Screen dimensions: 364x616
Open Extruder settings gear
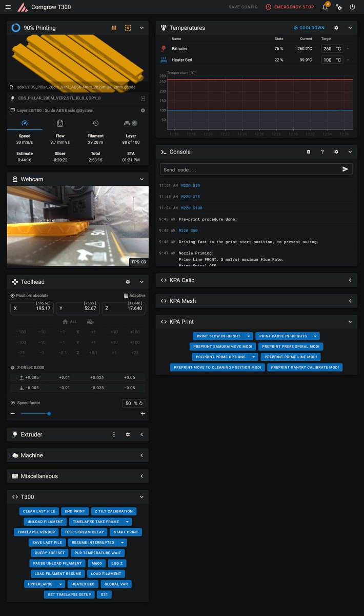click(x=128, y=434)
